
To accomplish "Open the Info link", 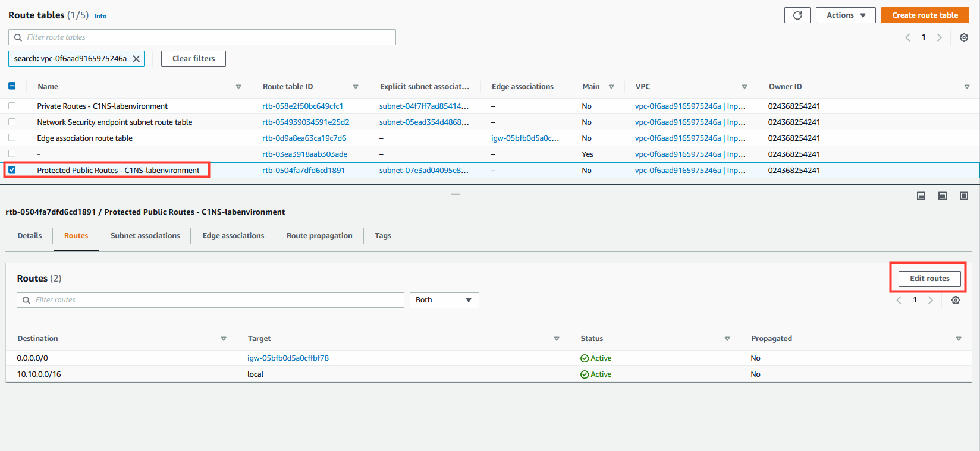I will tap(100, 17).
